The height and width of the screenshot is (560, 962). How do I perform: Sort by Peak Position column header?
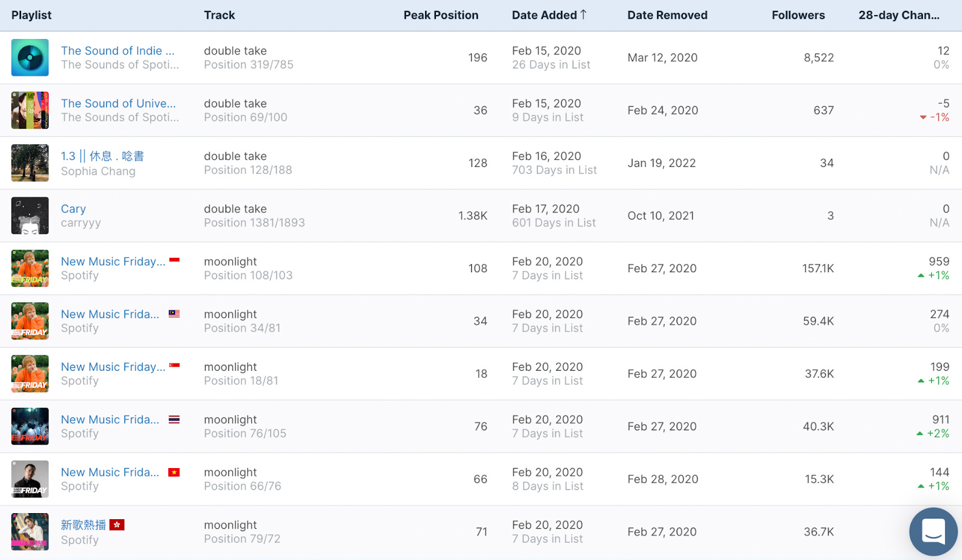pos(441,15)
